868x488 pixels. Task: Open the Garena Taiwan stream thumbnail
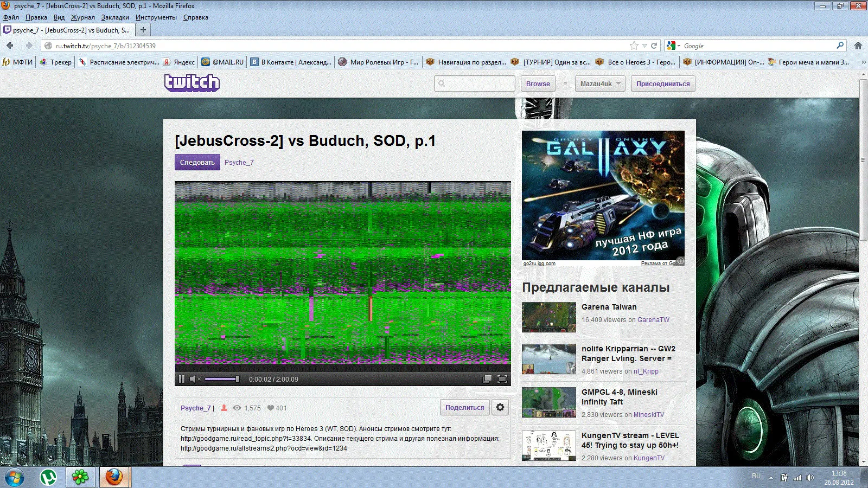[x=549, y=317]
